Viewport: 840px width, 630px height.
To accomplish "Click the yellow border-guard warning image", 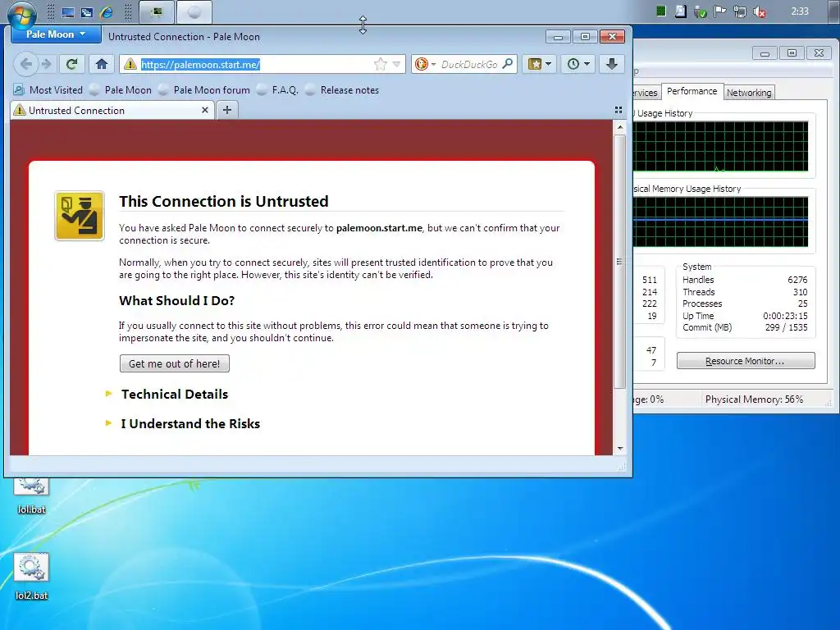I will tap(80, 216).
